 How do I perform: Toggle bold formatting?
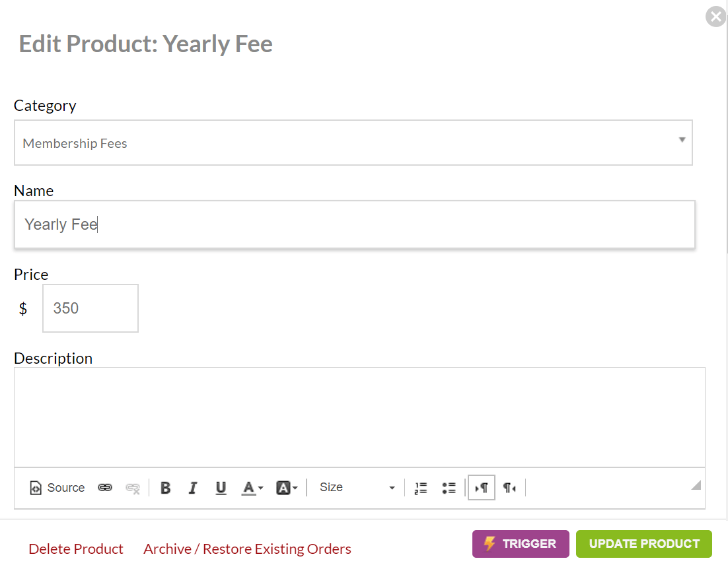coord(166,488)
